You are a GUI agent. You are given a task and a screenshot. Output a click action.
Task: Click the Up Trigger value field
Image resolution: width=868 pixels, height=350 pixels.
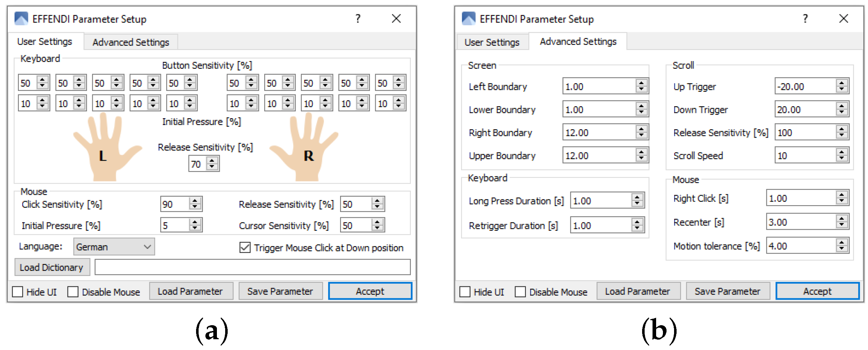(x=805, y=87)
